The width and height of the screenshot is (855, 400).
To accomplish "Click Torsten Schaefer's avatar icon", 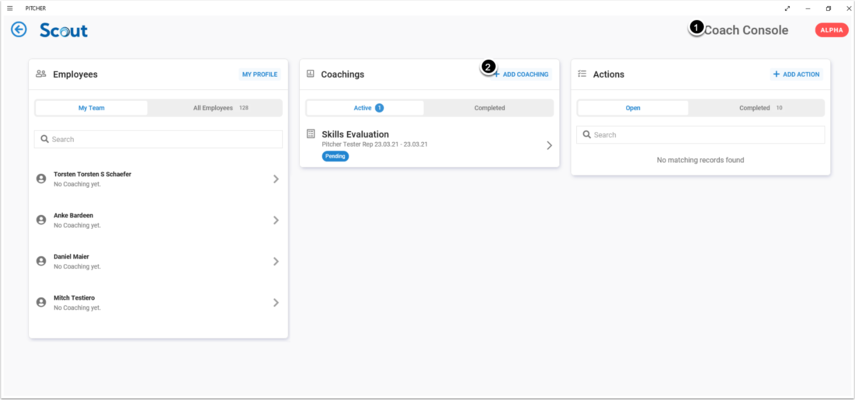I will 41,179.
